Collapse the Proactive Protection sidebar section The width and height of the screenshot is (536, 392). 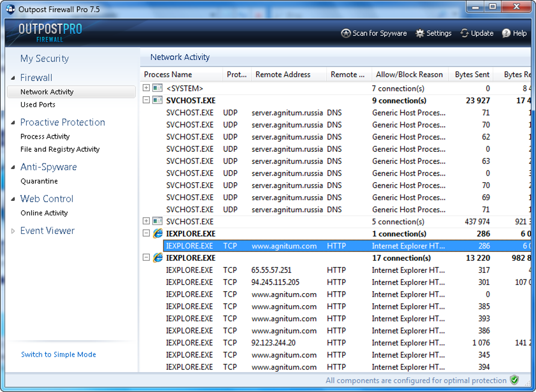pos(13,122)
